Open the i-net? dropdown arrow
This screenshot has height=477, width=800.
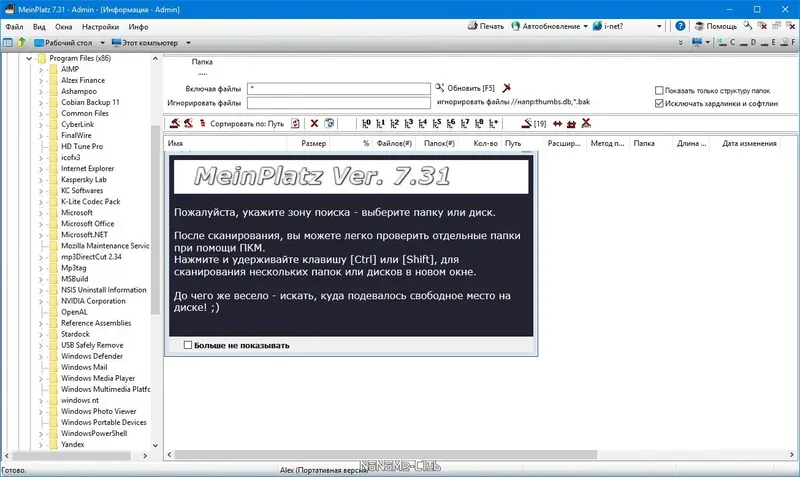pos(659,27)
